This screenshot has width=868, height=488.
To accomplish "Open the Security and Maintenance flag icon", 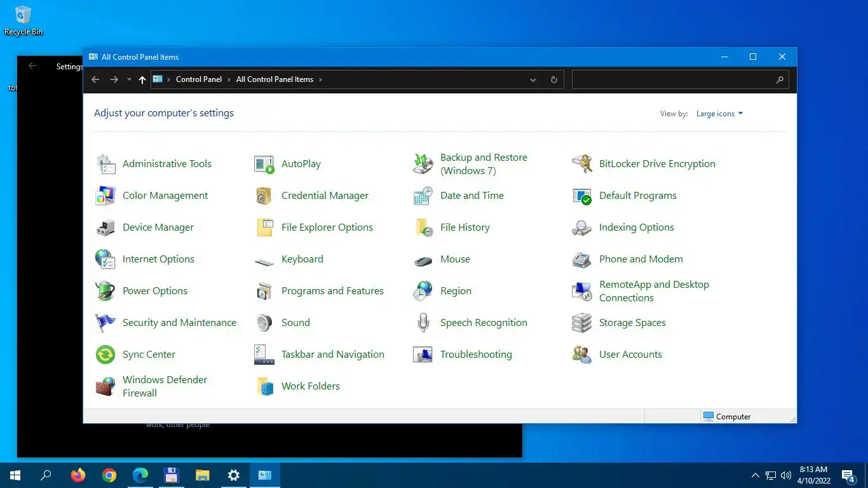I will [x=105, y=323].
